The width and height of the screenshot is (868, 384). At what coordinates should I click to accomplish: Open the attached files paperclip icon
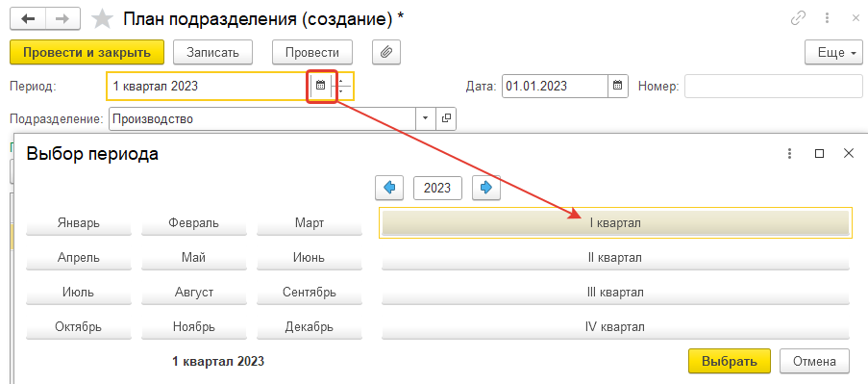click(x=386, y=53)
